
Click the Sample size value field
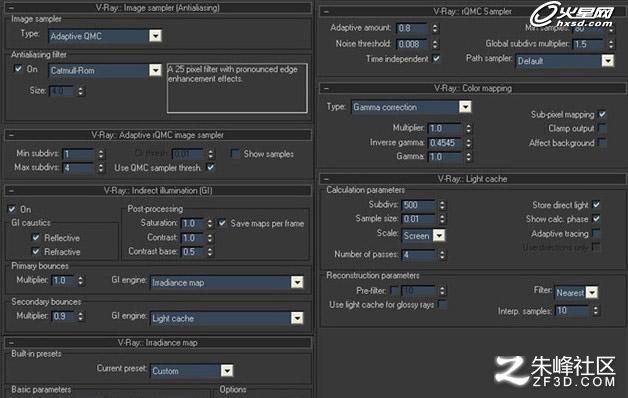point(419,219)
